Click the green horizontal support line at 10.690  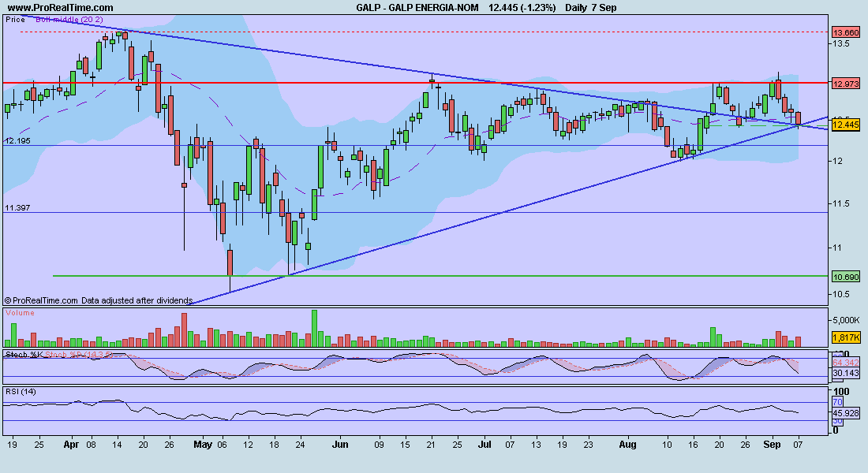coord(442,275)
